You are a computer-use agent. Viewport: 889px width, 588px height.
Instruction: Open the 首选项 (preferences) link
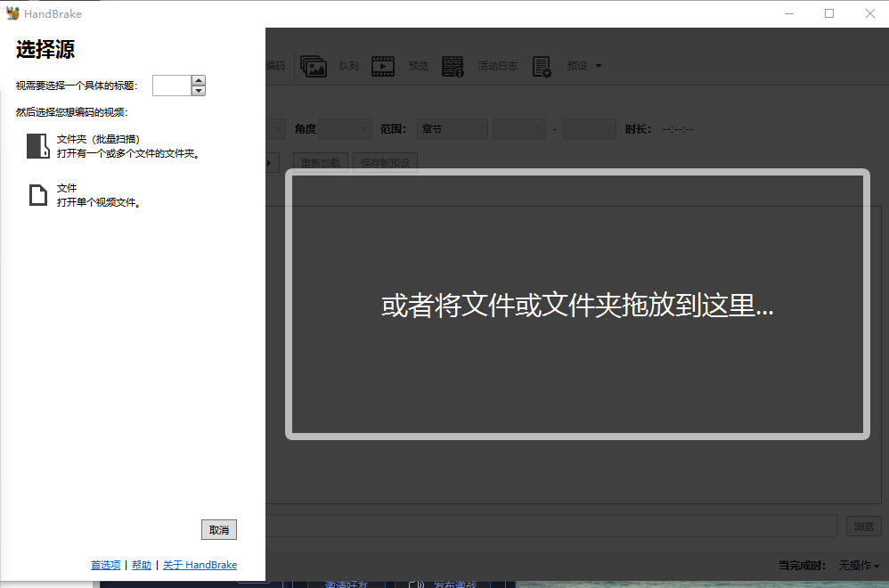[105, 565]
